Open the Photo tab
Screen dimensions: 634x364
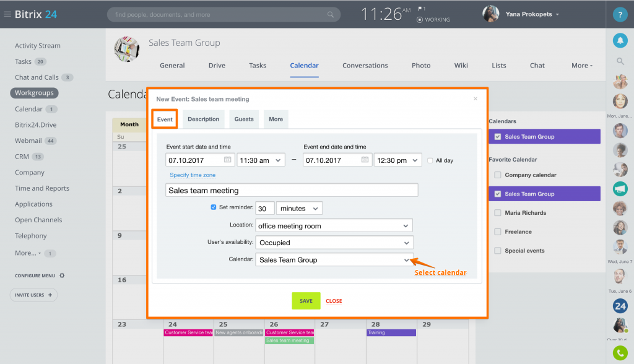coord(421,66)
